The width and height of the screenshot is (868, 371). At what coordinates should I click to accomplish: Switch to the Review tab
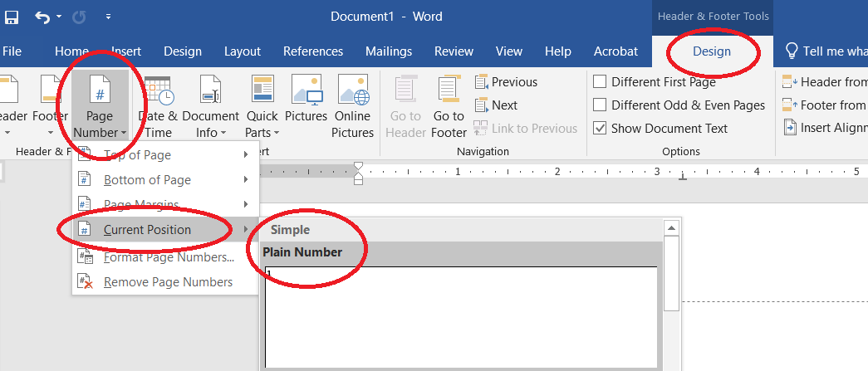tap(454, 51)
